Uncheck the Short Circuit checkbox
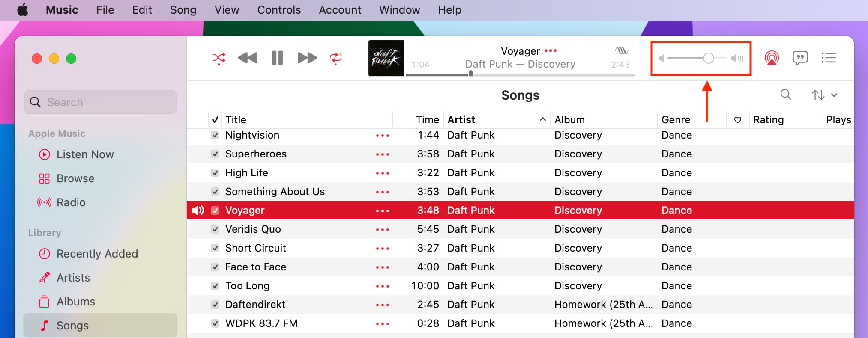868x338 pixels. click(215, 248)
